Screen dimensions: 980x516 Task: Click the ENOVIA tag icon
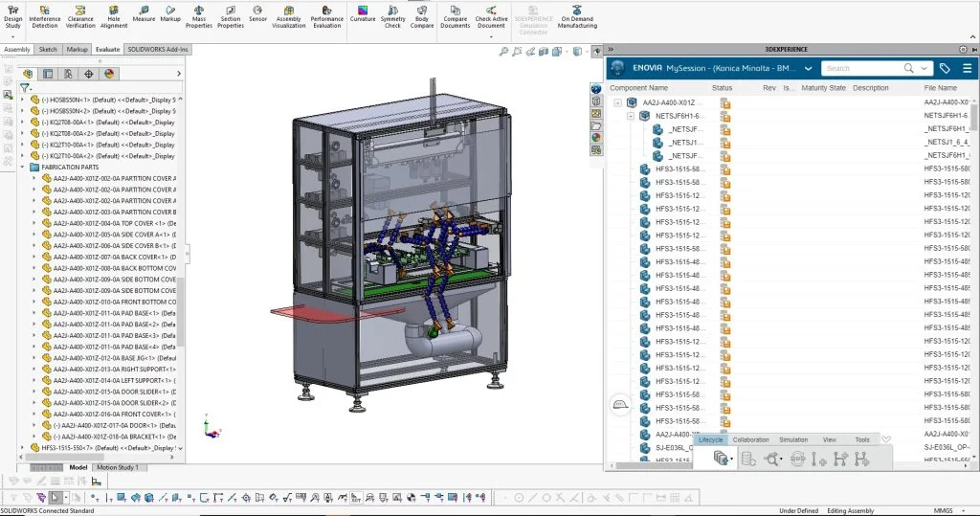point(945,69)
